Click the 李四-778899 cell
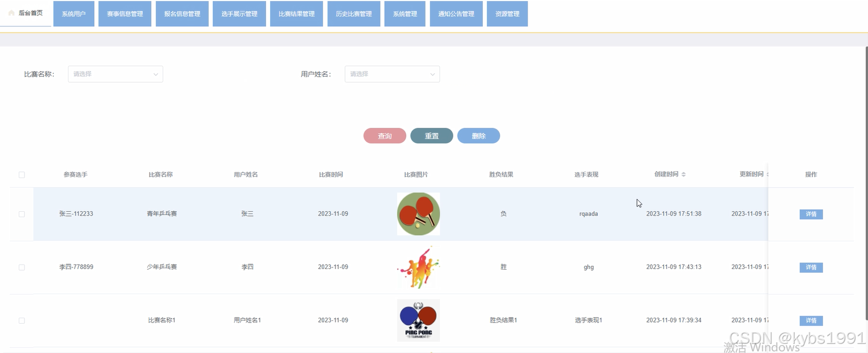868x353 pixels. tap(76, 267)
